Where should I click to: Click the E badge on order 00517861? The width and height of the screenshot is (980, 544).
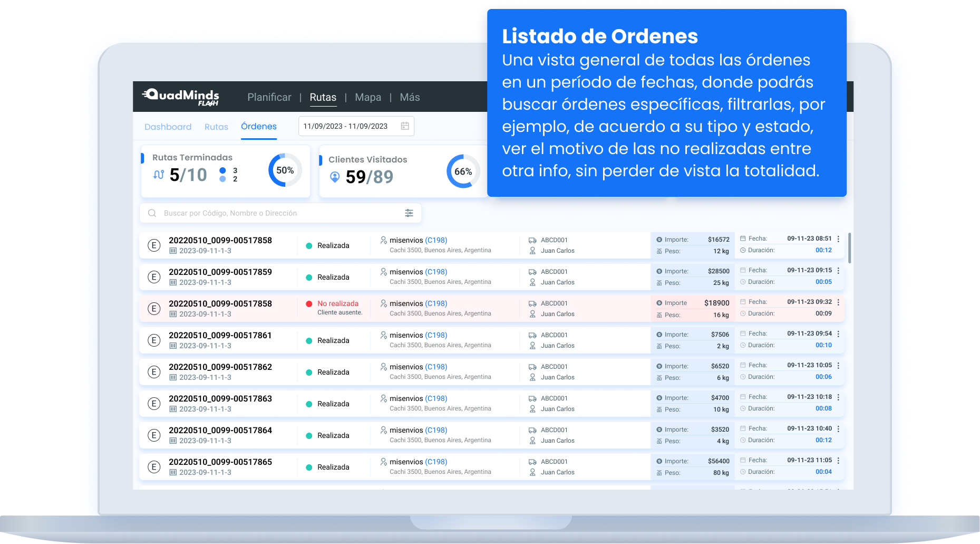click(154, 340)
